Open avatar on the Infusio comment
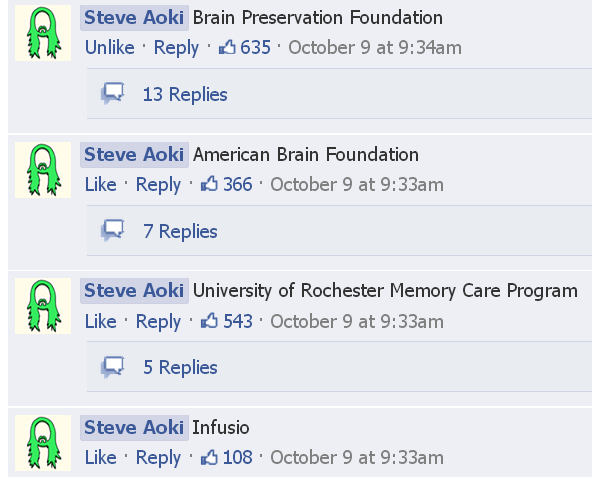This screenshot has height=477, width=592. click(43, 443)
